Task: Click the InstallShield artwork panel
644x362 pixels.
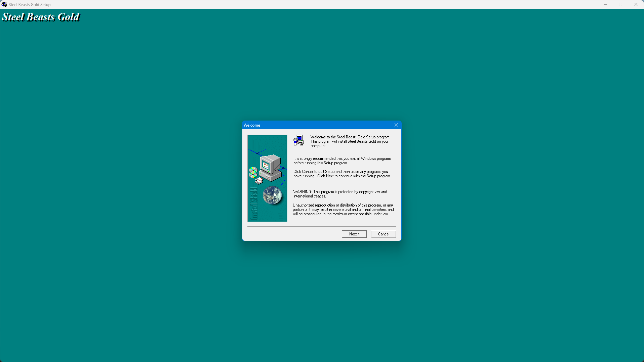Action: (268, 178)
